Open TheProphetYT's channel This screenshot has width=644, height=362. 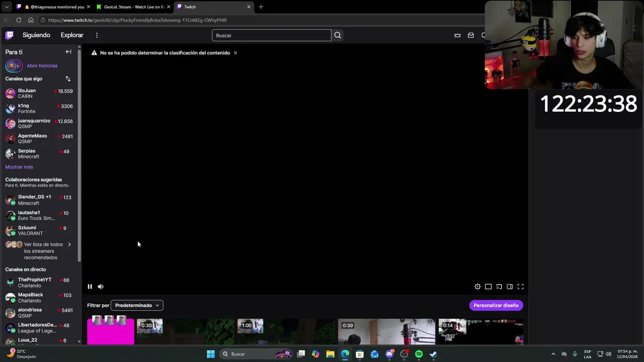[x=40, y=283]
